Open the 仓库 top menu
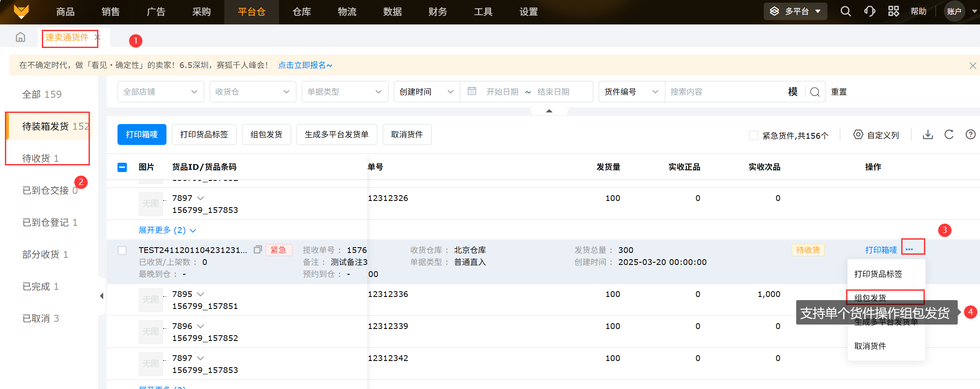 coord(301,12)
